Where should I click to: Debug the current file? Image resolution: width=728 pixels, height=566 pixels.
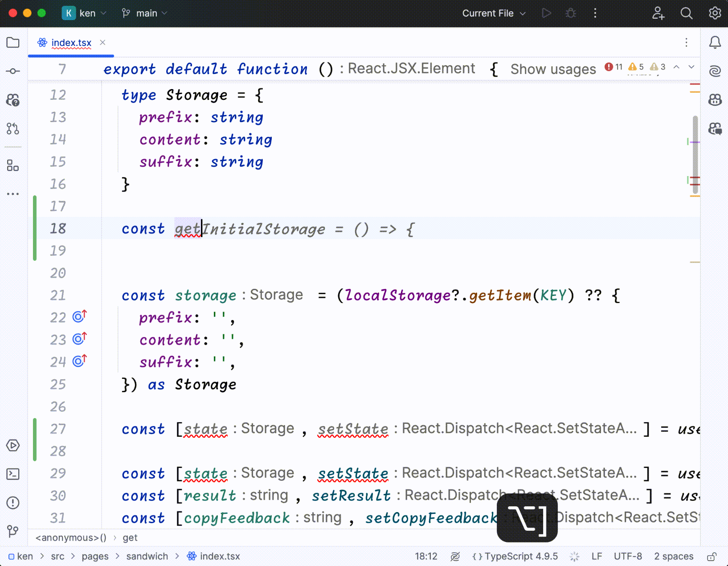click(x=571, y=13)
